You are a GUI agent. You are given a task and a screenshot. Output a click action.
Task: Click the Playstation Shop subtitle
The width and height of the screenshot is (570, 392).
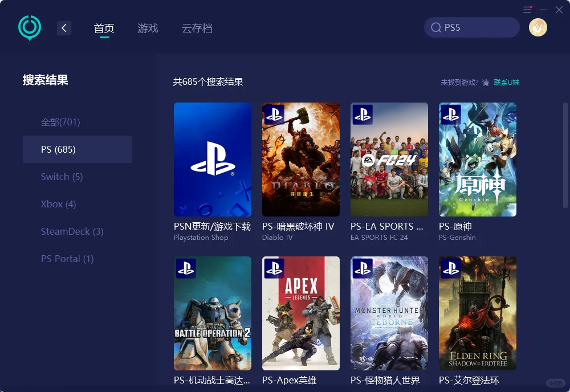tap(201, 237)
